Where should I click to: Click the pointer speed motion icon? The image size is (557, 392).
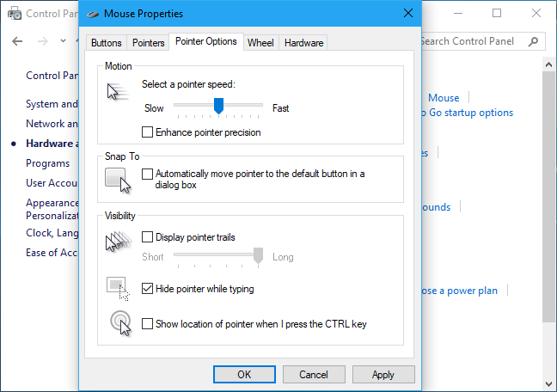[116, 92]
